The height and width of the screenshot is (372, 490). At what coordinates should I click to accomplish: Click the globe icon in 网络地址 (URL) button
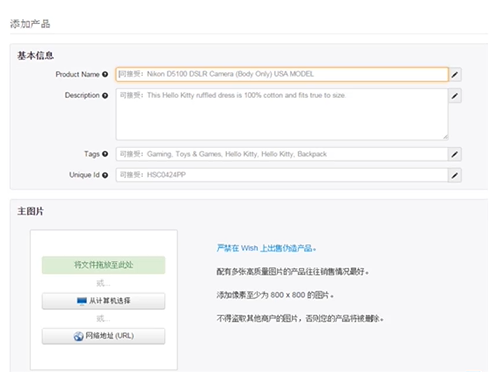click(78, 336)
